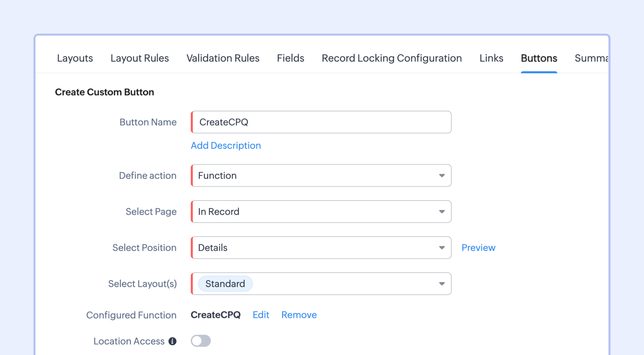Viewport: 644px width, 355px height.
Task: Click the Location Access info icon
Action: (x=172, y=341)
